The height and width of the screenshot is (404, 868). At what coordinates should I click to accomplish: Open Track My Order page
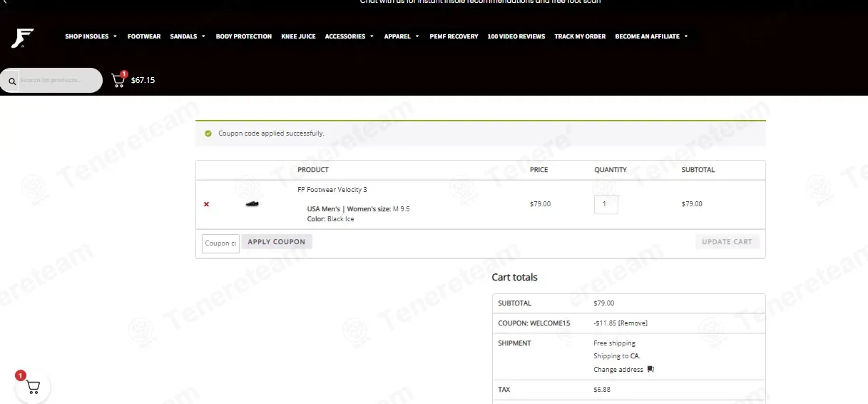pyautogui.click(x=580, y=36)
